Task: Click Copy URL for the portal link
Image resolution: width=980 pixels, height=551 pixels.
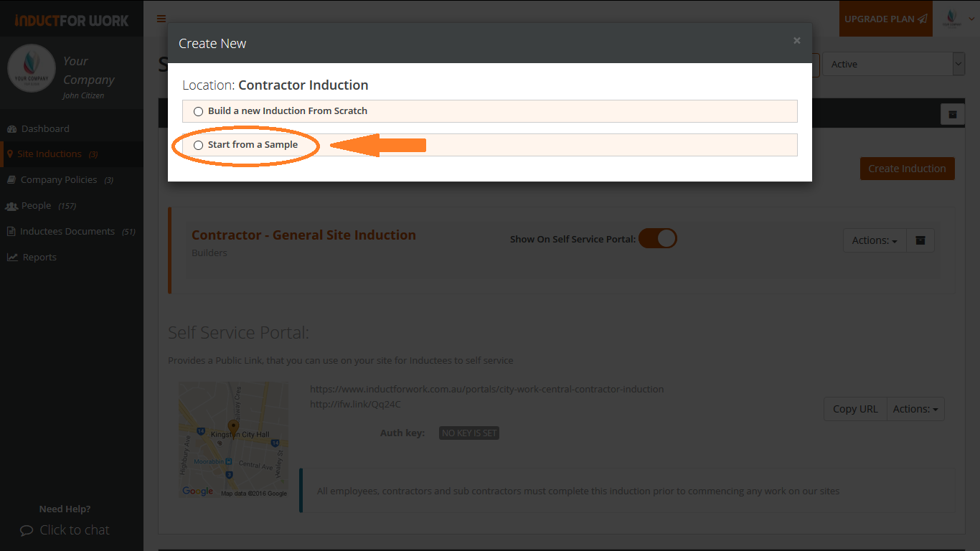Action: 854,408
